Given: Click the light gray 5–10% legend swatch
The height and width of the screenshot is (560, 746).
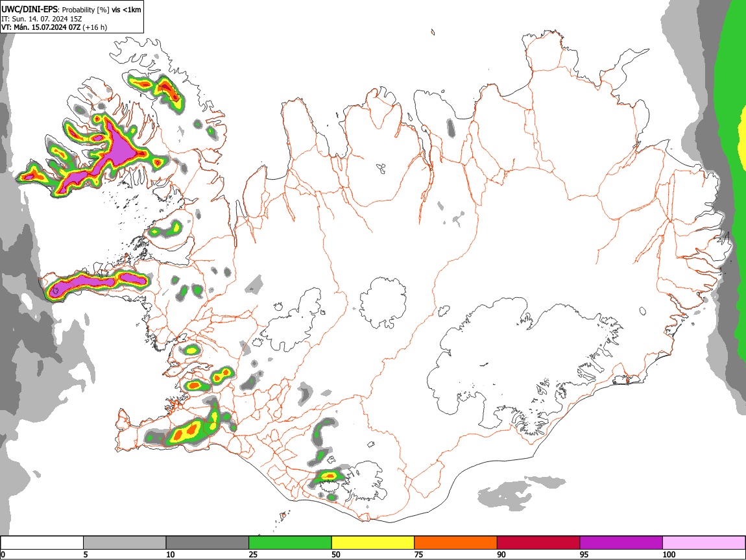Looking at the screenshot, I should click(125, 543).
